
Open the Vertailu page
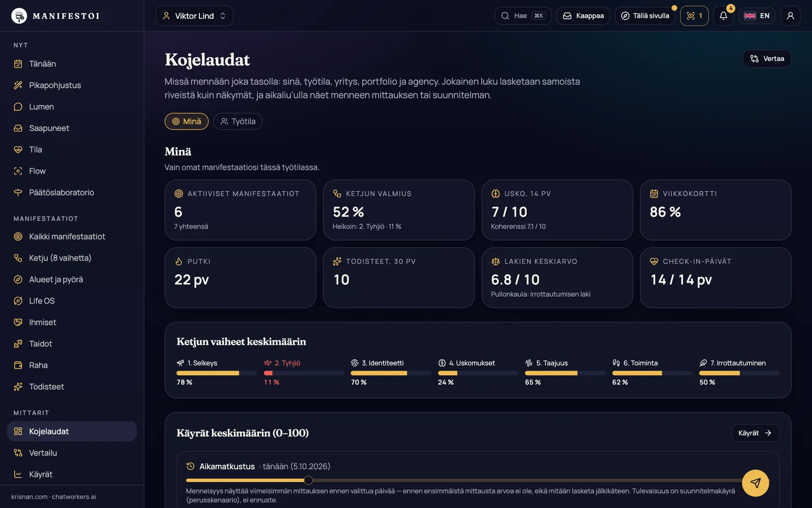point(72,453)
